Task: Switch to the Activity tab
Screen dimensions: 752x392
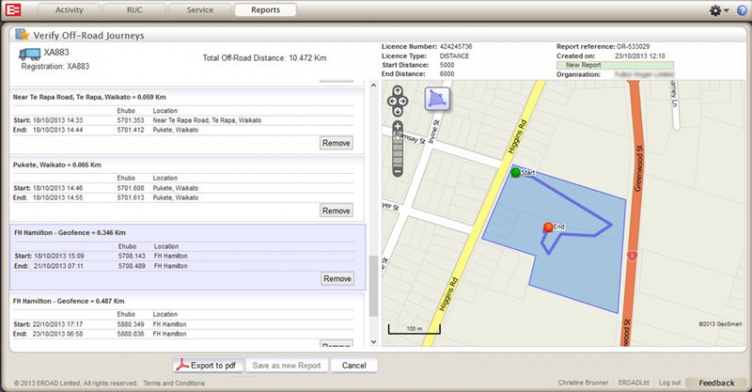Action: tap(69, 10)
